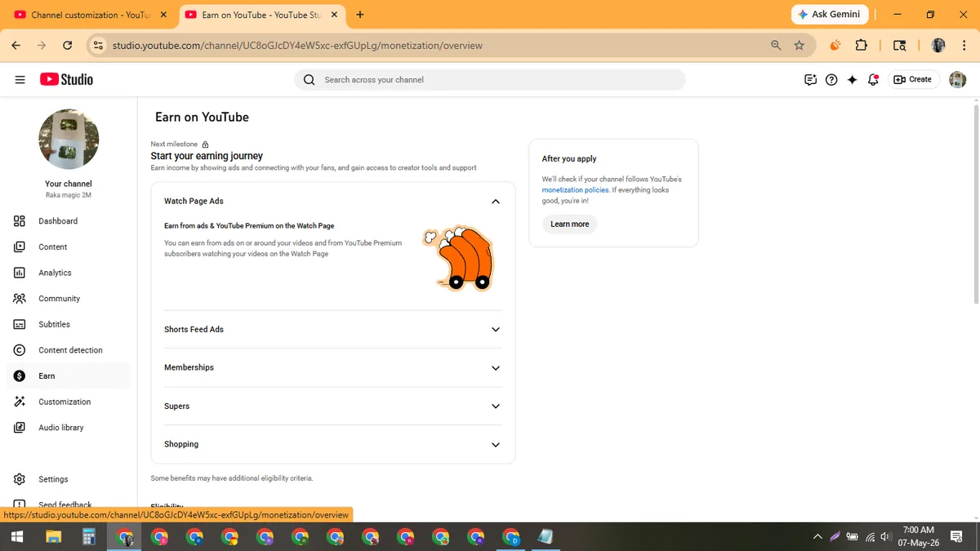Click the Analytics chart icon
The image size is (980, 551).
(20, 273)
